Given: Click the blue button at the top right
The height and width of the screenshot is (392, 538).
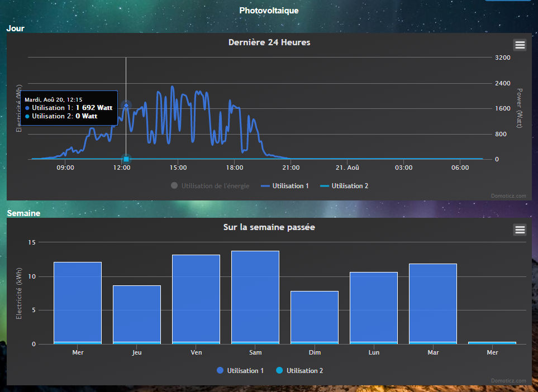Looking at the screenshot, I should [507, 1].
